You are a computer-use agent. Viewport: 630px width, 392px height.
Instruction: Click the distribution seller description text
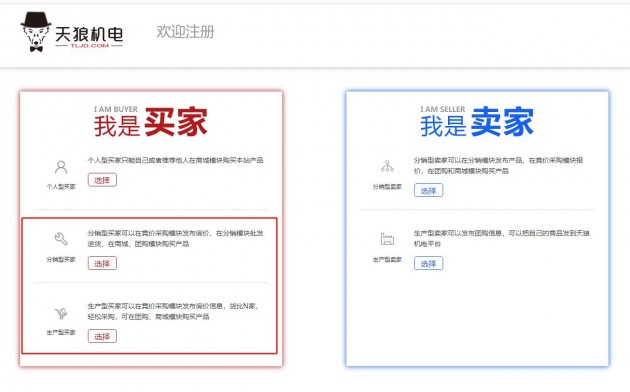(498, 165)
